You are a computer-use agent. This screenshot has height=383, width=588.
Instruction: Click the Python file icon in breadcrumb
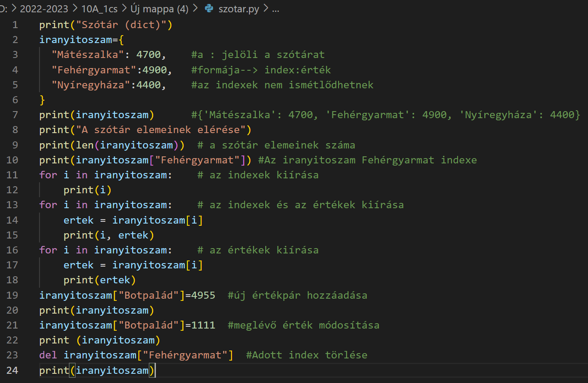pyautogui.click(x=210, y=9)
